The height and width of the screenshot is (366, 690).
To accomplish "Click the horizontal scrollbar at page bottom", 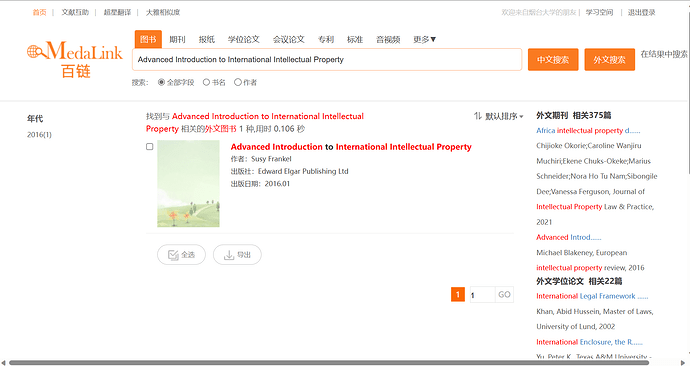I will click(x=329, y=362).
